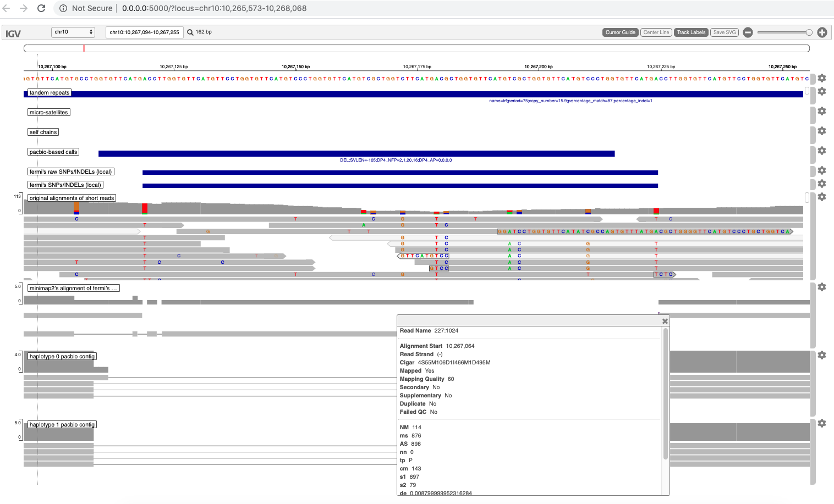Click the gear icon for haplotype 0 pacbio contig

point(821,355)
